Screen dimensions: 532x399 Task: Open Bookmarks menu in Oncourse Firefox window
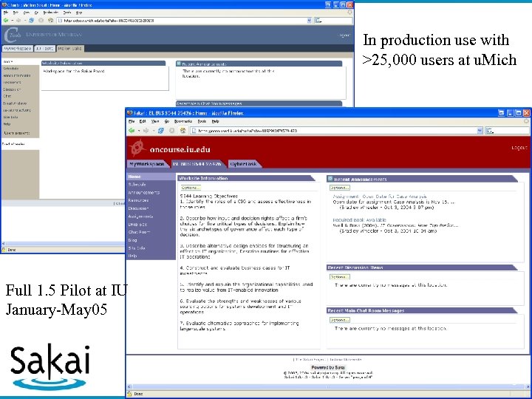[x=183, y=121]
